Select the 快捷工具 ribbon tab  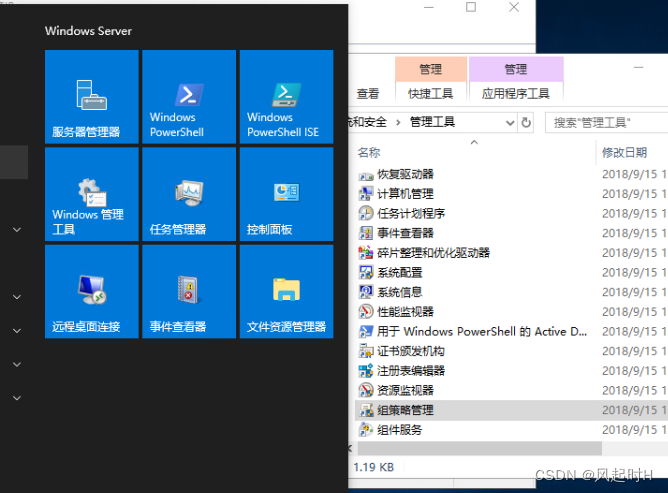[431, 93]
